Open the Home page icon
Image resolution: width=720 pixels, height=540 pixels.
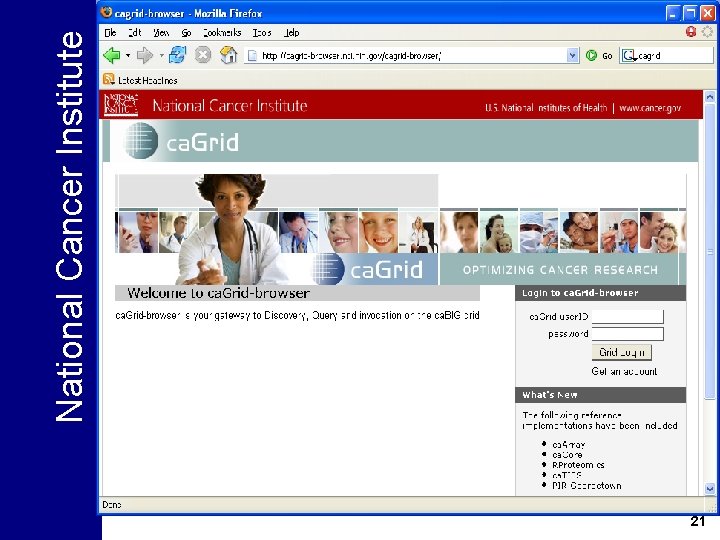click(x=228, y=55)
